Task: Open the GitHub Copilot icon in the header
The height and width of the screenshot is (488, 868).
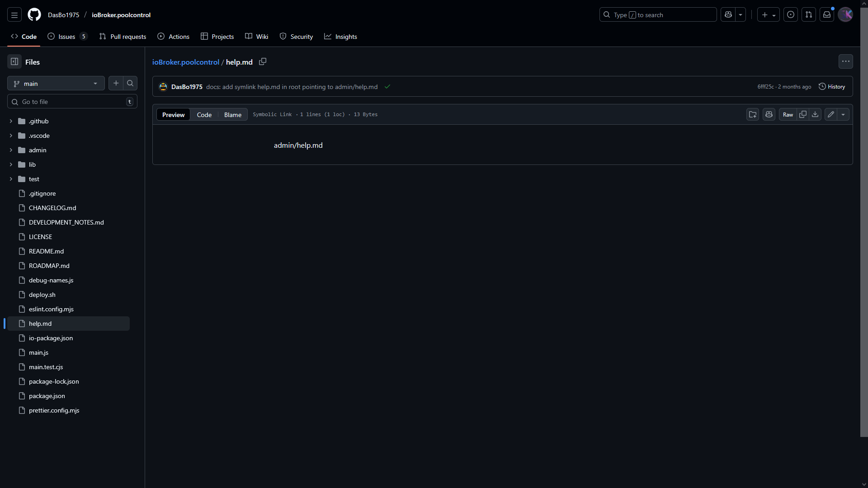Action: click(728, 14)
